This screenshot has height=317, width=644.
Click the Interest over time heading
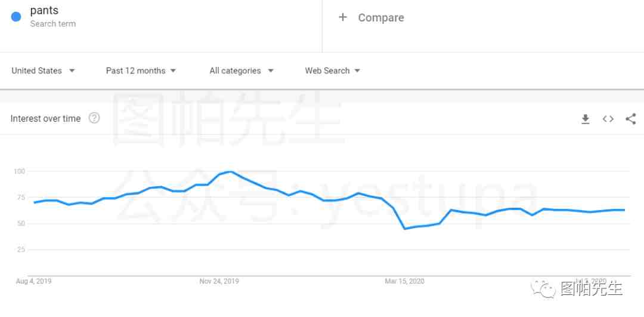(x=45, y=118)
